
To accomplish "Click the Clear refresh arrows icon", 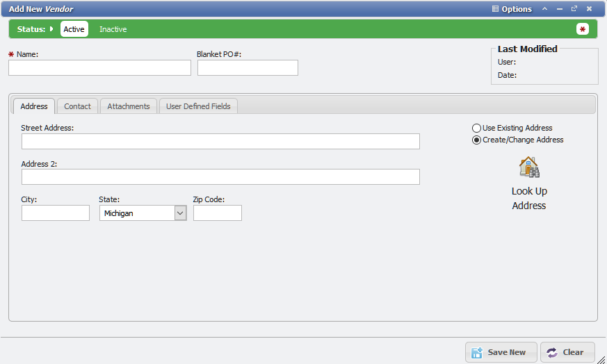I will point(552,352).
